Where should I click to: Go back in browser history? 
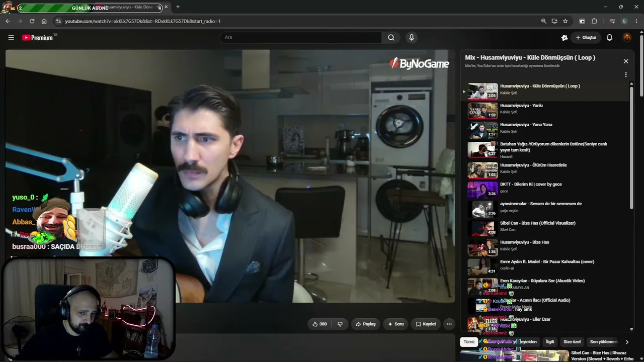(x=8, y=21)
